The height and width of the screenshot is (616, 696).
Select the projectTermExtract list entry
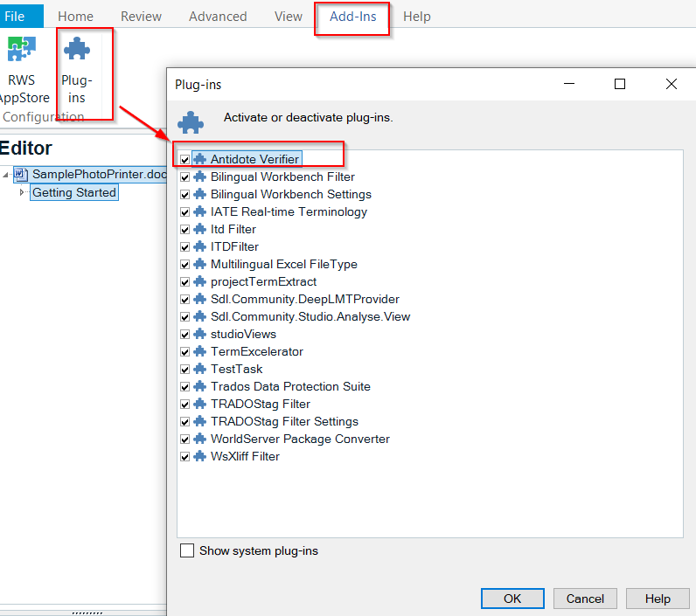pyautogui.click(x=264, y=281)
